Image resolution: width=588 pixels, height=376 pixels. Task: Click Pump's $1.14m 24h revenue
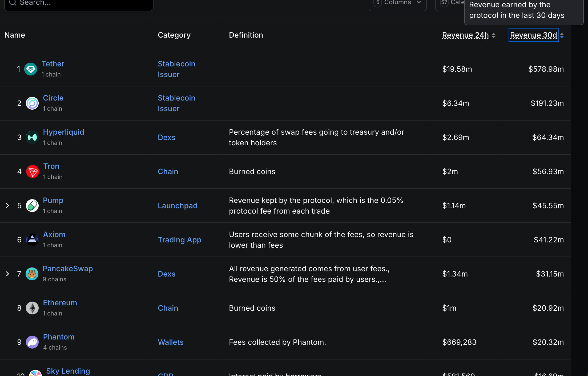[454, 206]
